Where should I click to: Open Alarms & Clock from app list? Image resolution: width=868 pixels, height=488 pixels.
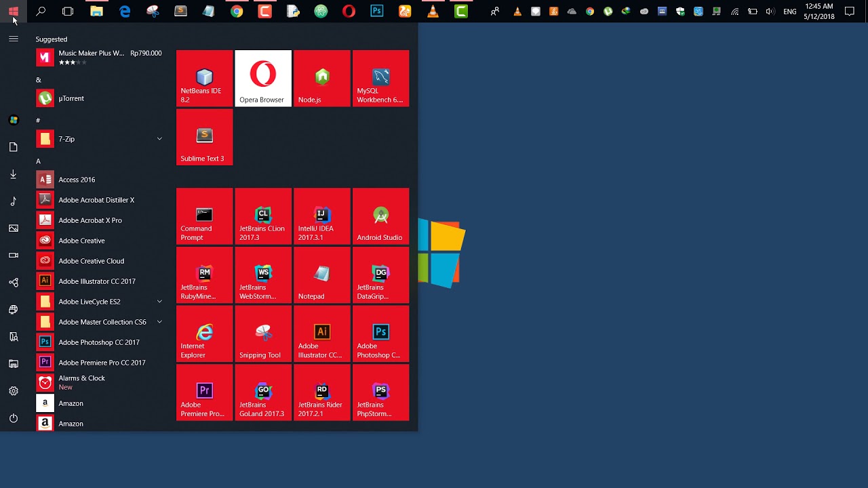(100, 383)
